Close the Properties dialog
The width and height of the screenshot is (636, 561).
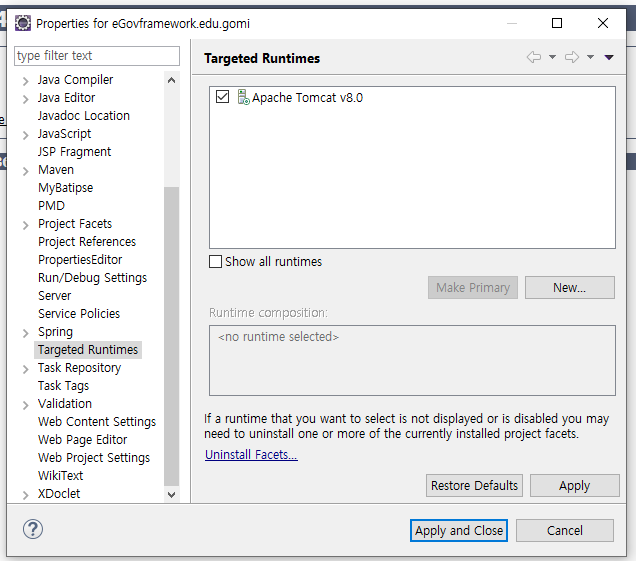point(603,23)
